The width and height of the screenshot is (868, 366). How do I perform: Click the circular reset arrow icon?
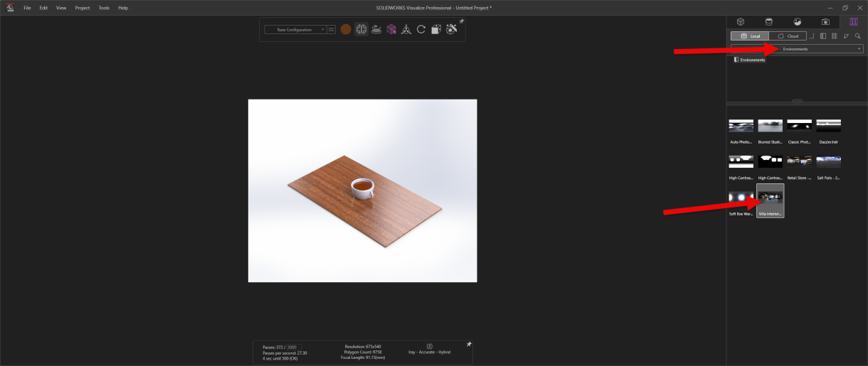tap(421, 30)
